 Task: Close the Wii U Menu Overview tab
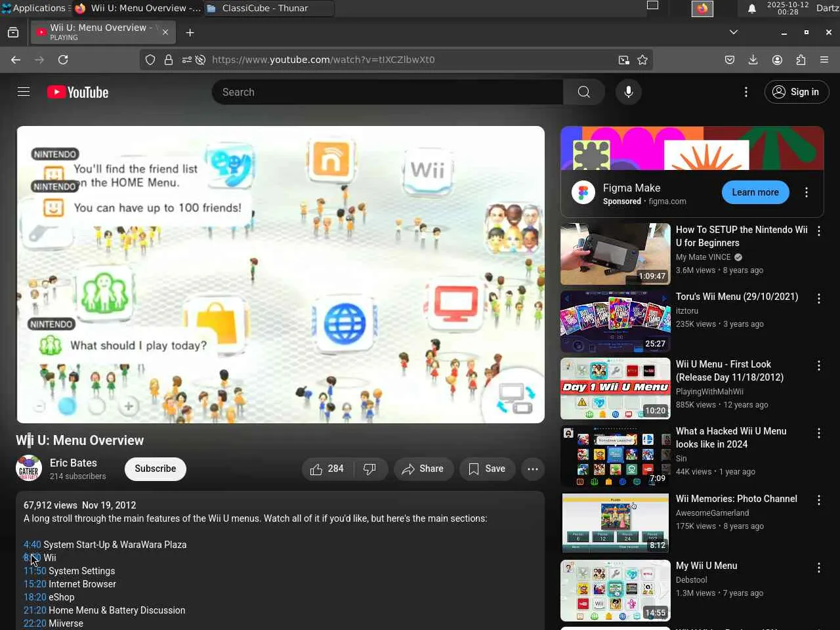click(165, 32)
